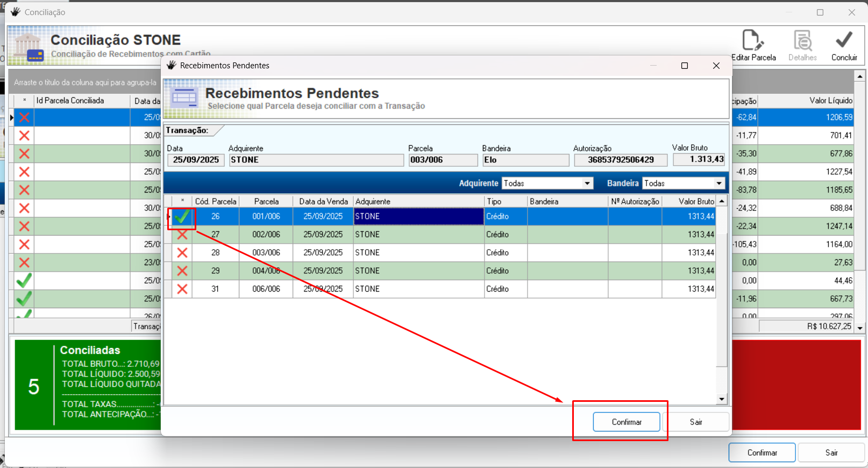
Task: Click the hand icon in Recebimentos Pendentes title bar
Action: pos(172,66)
